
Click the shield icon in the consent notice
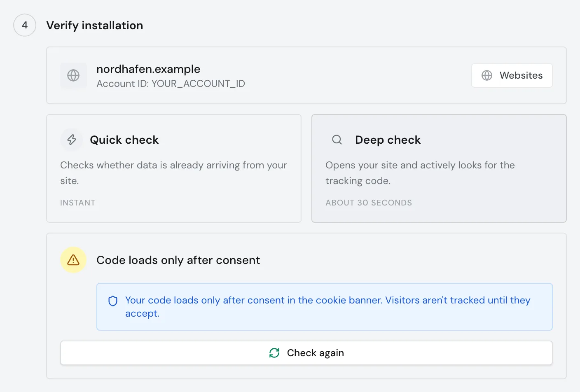click(x=113, y=301)
